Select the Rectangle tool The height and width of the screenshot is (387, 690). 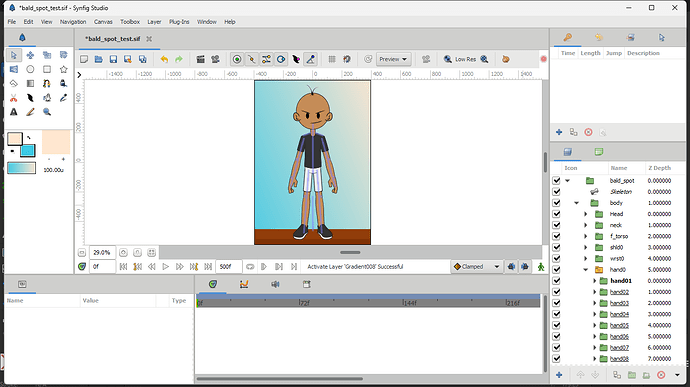[x=47, y=69]
